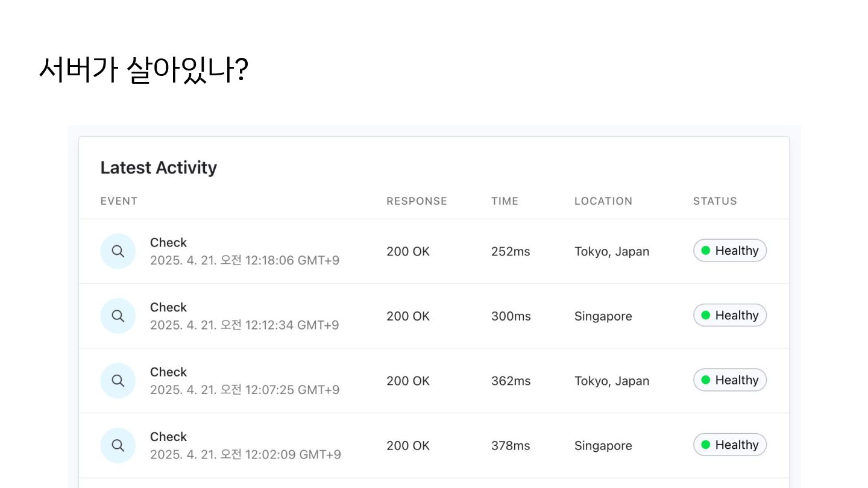Image resolution: width=868 pixels, height=488 pixels.
Task: Click the RESPONSE column header
Action: 417,201
